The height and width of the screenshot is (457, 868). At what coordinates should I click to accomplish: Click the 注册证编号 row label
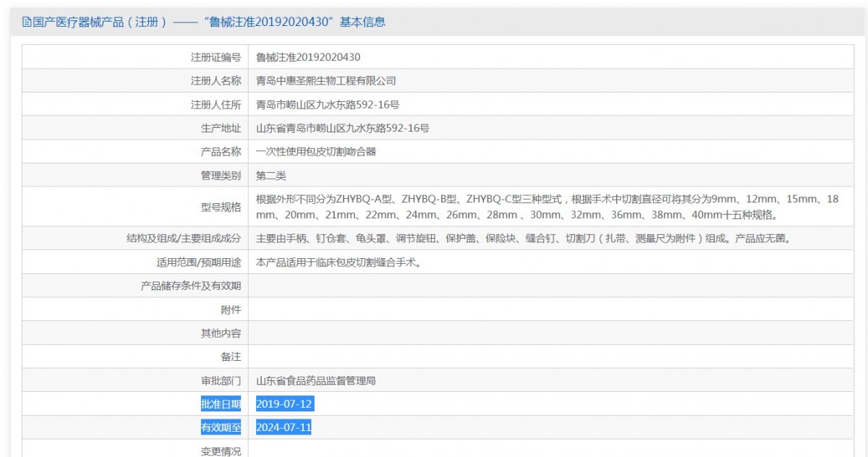[216, 57]
